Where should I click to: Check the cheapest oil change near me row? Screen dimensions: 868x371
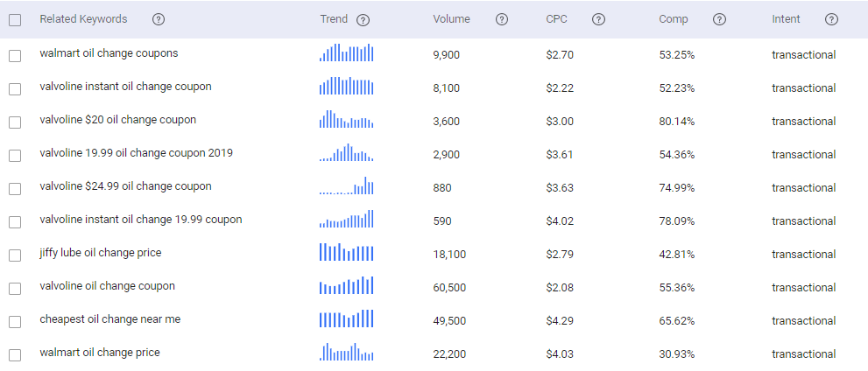pyautogui.click(x=15, y=321)
